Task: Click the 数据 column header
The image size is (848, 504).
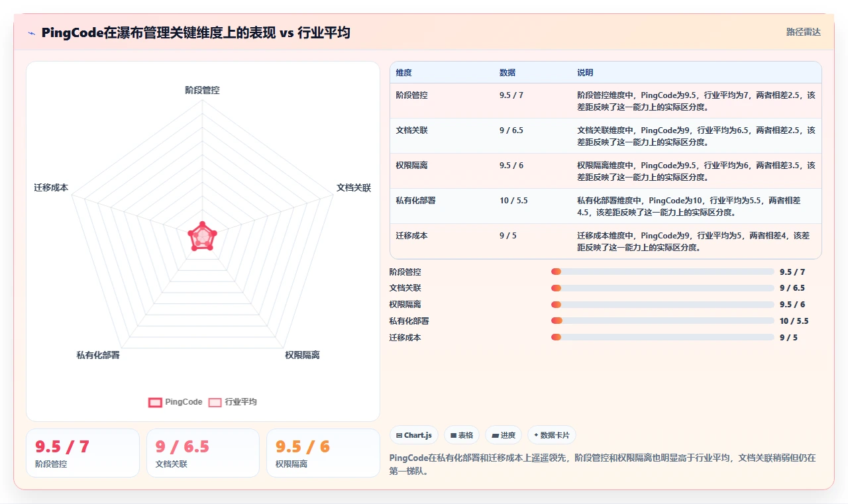Action: 507,73
